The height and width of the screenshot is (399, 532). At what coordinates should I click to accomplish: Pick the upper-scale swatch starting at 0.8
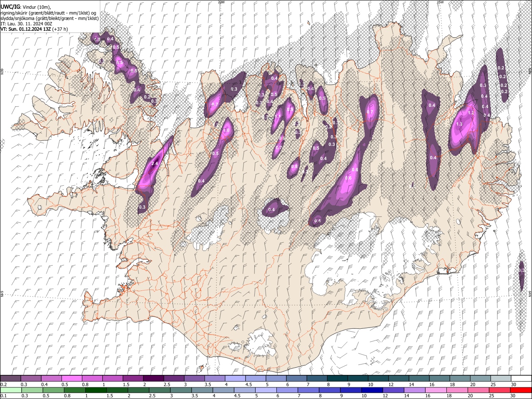pos(92,379)
